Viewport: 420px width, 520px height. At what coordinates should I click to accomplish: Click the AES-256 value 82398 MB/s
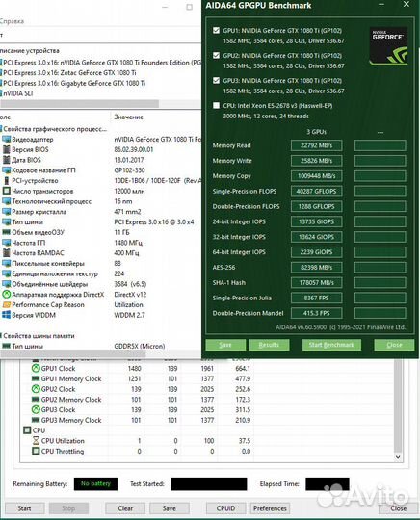point(317,268)
